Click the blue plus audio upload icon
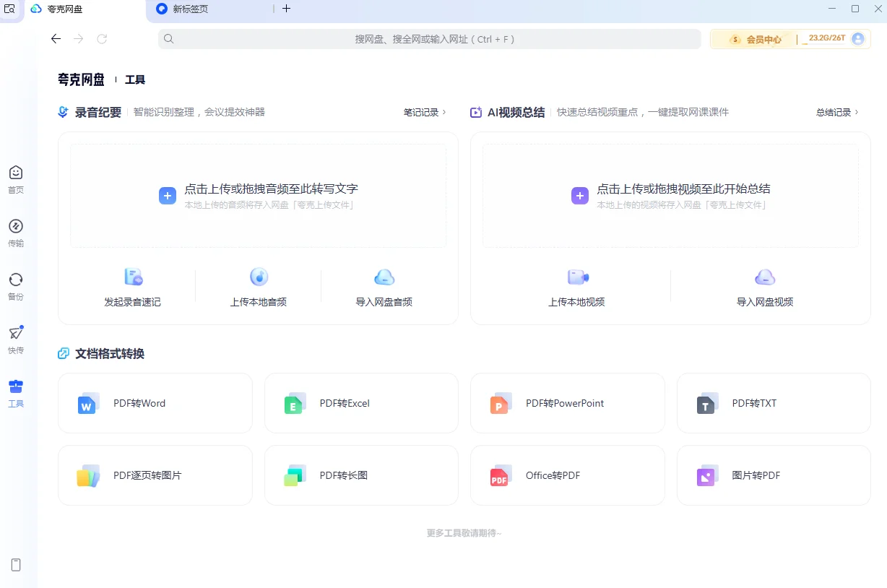The height and width of the screenshot is (588, 887). 168,196
